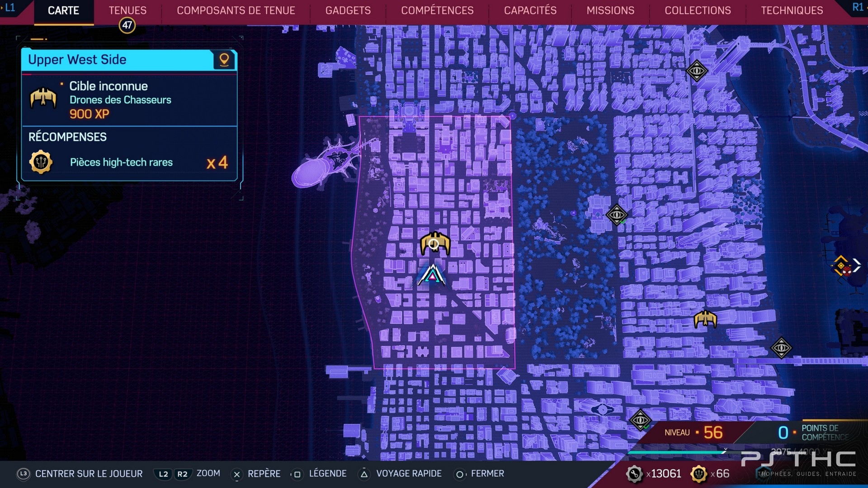
Task: Select the Hunter drone marker east of park
Action: tap(705, 319)
